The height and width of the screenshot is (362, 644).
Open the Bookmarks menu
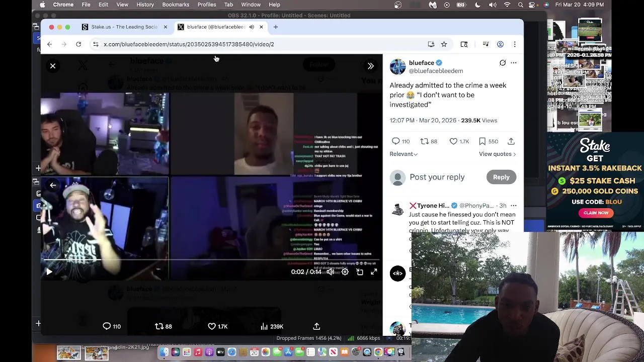(x=176, y=5)
